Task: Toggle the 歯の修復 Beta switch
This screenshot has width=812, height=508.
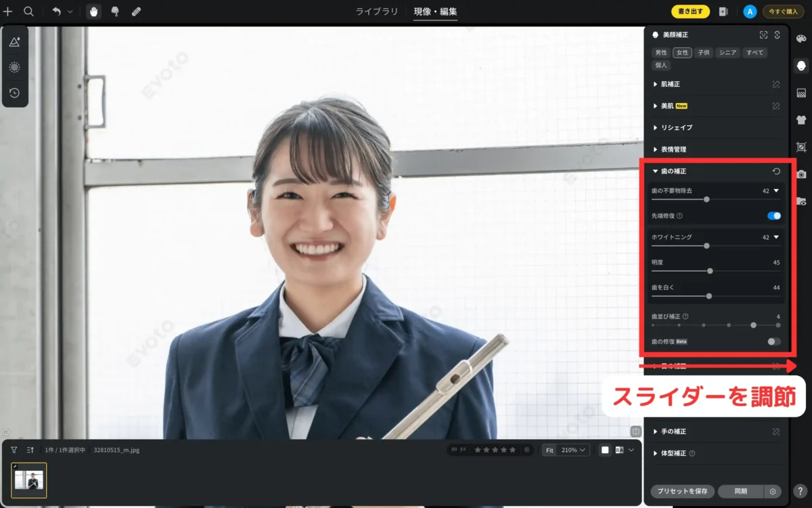Action: [774, 341]
